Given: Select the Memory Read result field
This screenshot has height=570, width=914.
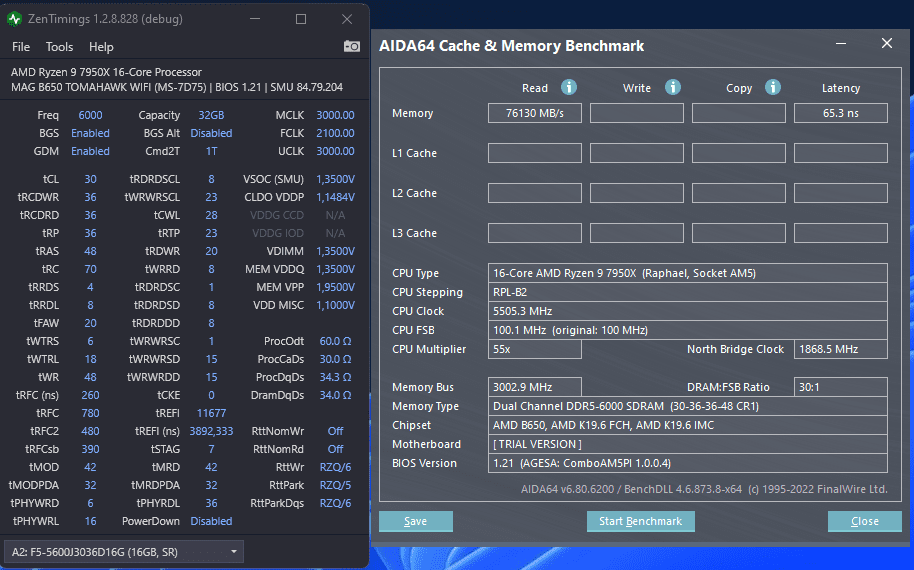Looking at the screenshot, I should pyautogui.click(x=535, y=113).
